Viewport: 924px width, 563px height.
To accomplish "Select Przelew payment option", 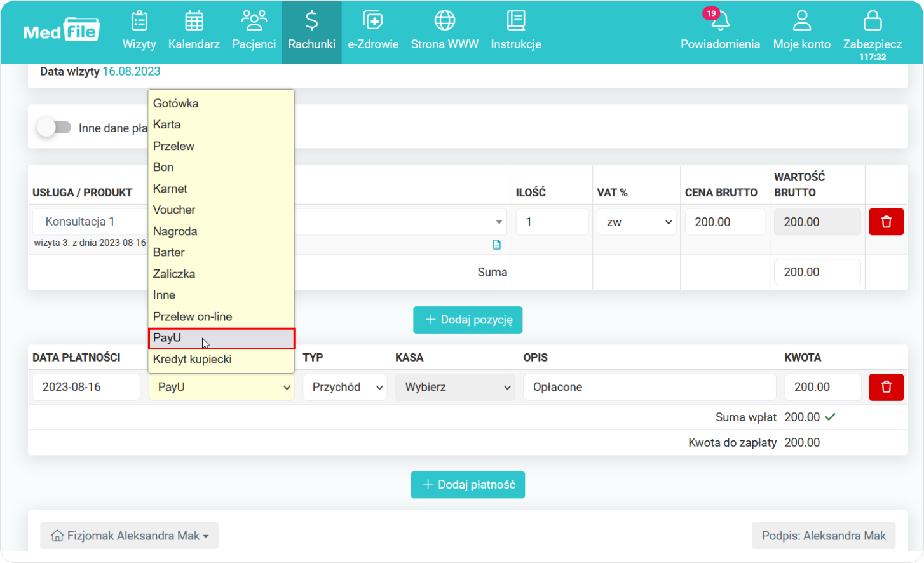I will pos(221,146).
